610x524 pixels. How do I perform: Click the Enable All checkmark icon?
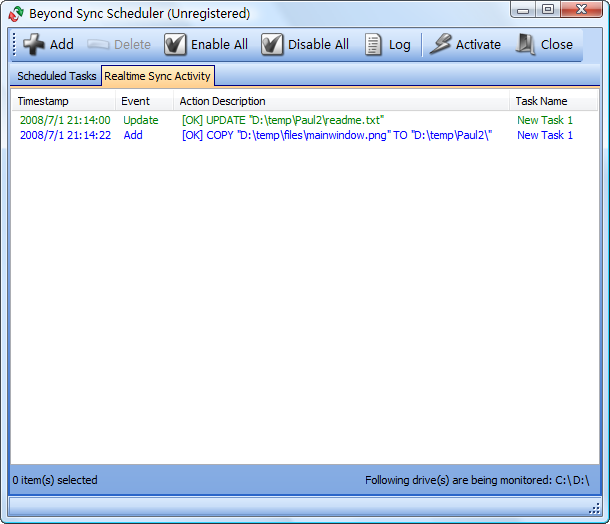pos(175,44)
